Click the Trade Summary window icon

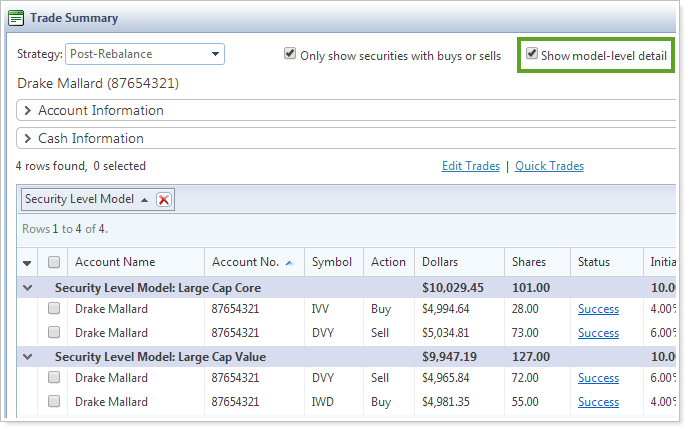[x=16, y=18]
